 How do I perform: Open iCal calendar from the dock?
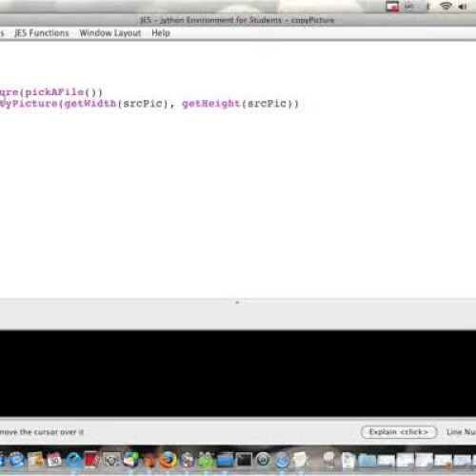pyautogui.click(x=54, y=459)
